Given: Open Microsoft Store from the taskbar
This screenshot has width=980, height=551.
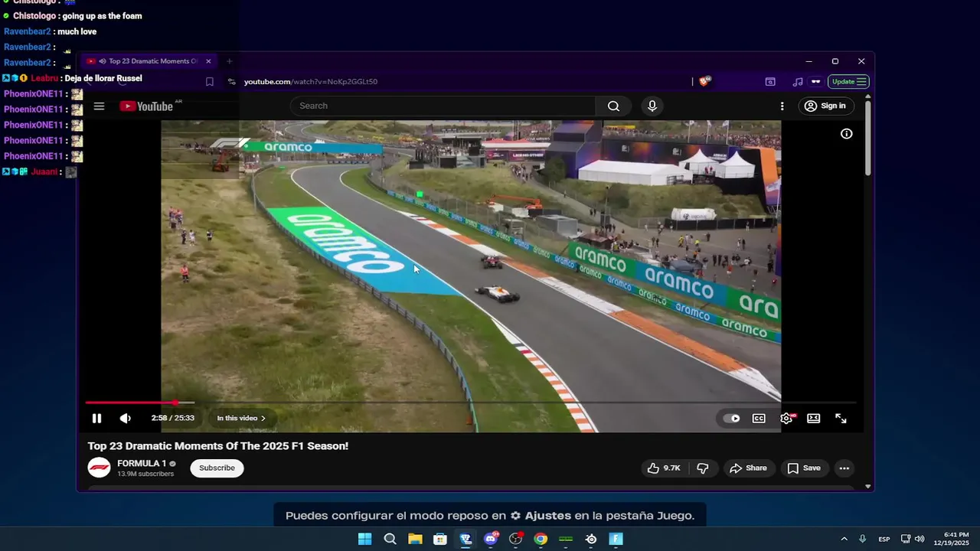Looking at the screenshot, I should [x=440, y=539].
